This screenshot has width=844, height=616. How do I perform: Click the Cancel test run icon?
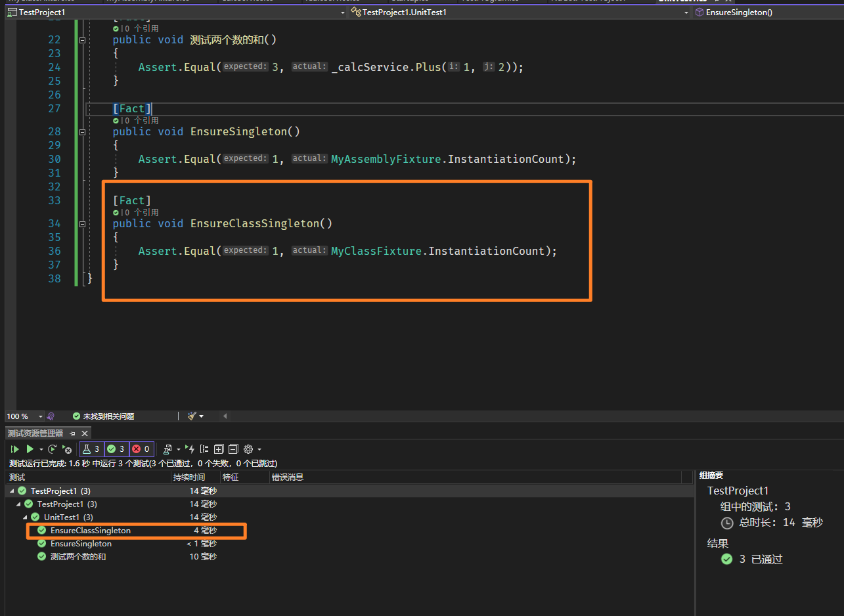(66, 449)
